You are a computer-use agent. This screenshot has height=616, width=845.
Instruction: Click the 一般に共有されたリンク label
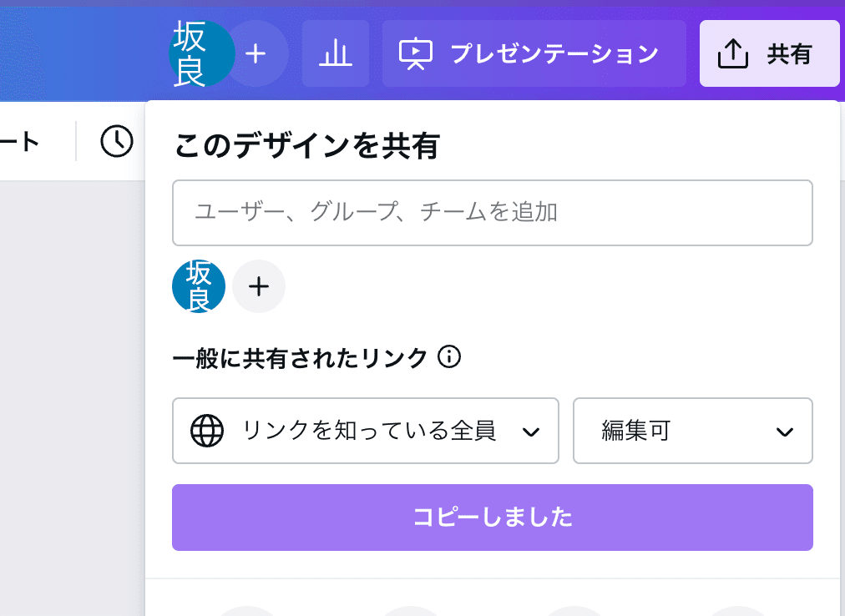[300, 358]
